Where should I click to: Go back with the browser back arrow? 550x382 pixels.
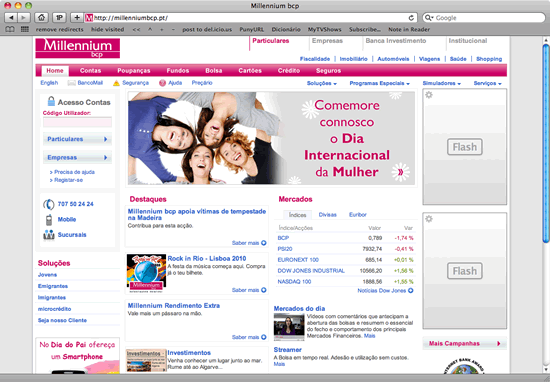coord(11,17)
